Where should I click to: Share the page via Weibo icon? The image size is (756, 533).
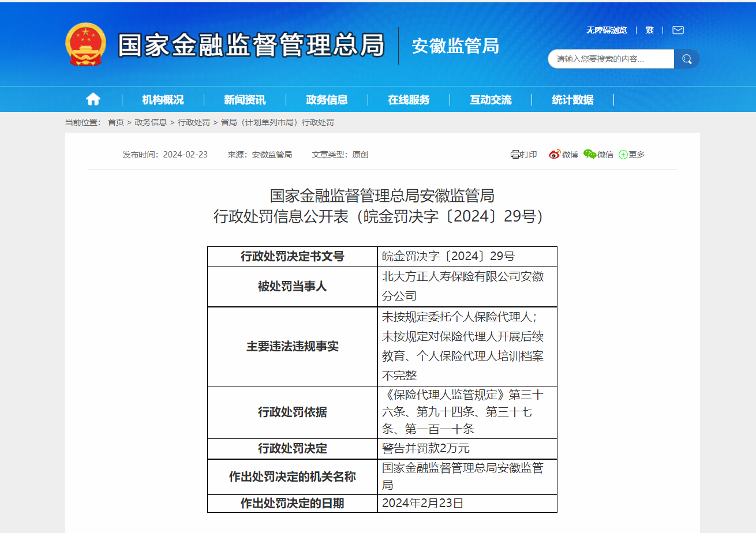tap(555, 155)
